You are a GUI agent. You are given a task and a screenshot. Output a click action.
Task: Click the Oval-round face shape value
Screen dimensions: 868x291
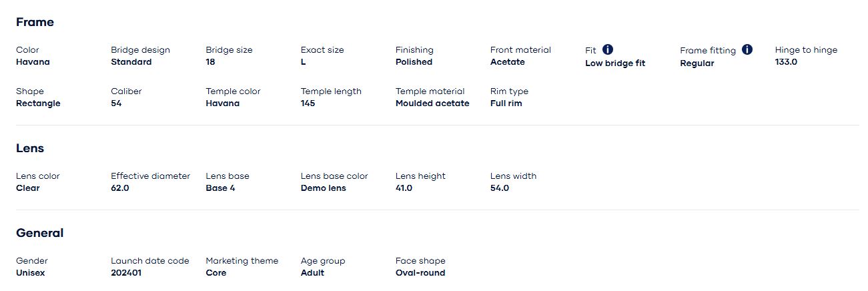[x=420, y=273]
